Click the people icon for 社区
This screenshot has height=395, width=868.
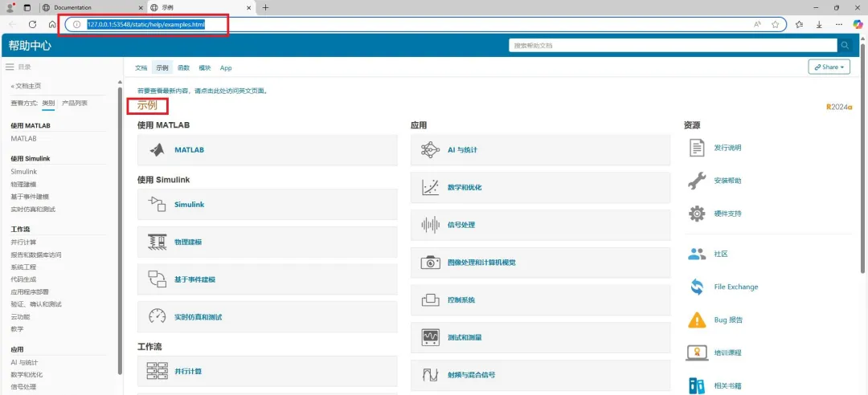coord(697,254)
